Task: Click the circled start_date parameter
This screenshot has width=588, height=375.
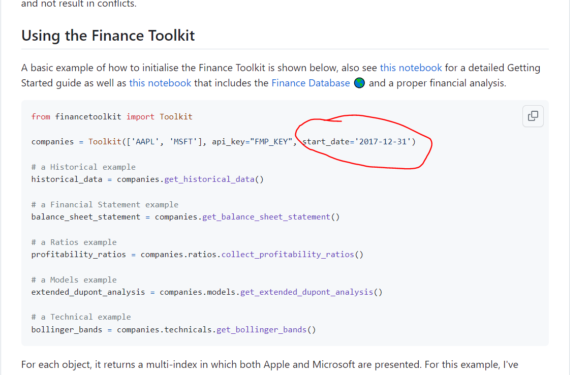Action: 356,141
